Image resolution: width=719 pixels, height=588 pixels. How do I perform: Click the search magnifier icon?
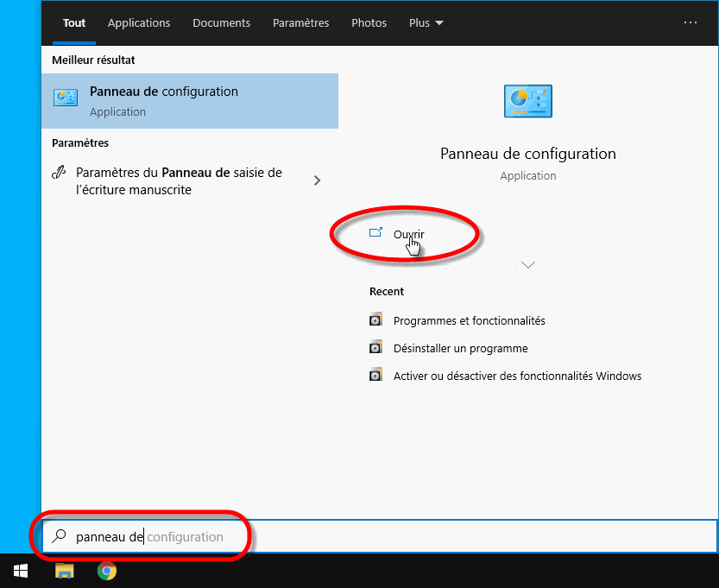click(60, 536)
